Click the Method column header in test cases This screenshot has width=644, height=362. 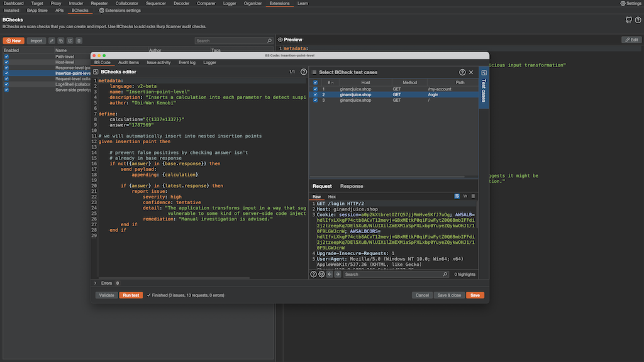tap(409, 82)
